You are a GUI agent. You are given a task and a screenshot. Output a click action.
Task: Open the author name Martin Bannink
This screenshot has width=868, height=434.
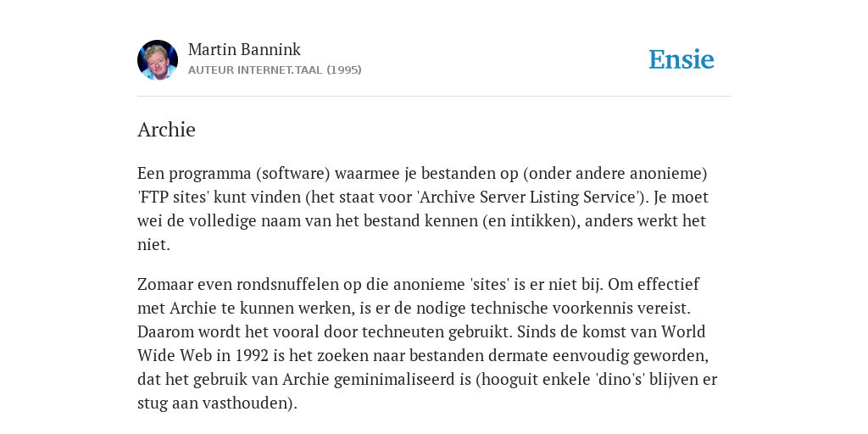pyautogui.click(x=244, y=49)
